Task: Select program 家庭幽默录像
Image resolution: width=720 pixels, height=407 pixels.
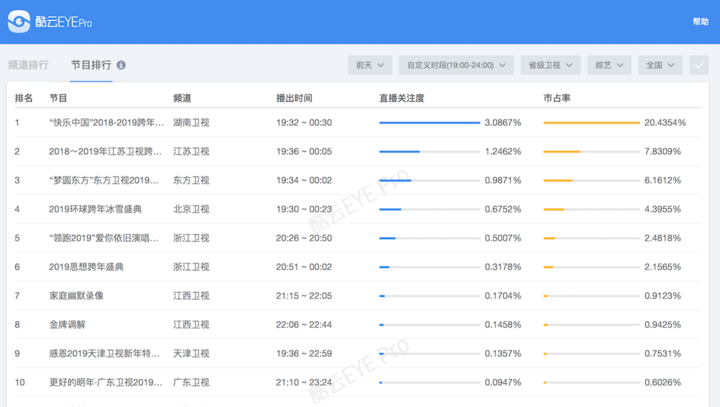Action: pos(76,296)
